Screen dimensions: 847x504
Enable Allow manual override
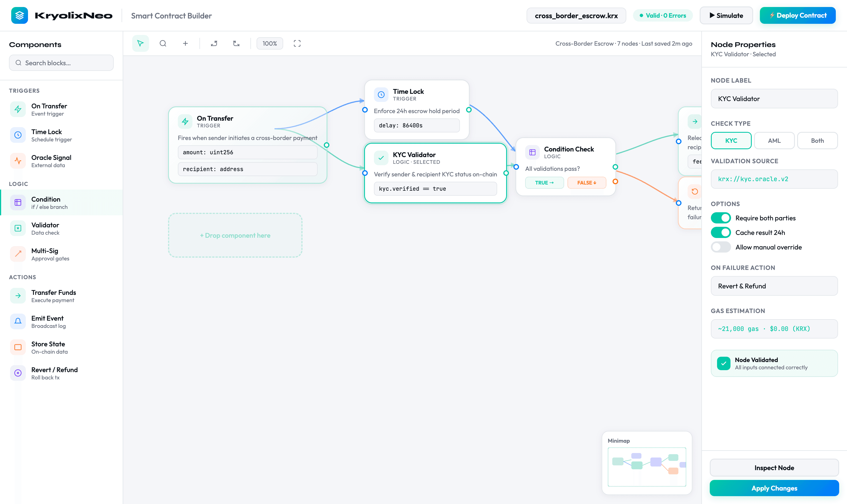point(721,247)
